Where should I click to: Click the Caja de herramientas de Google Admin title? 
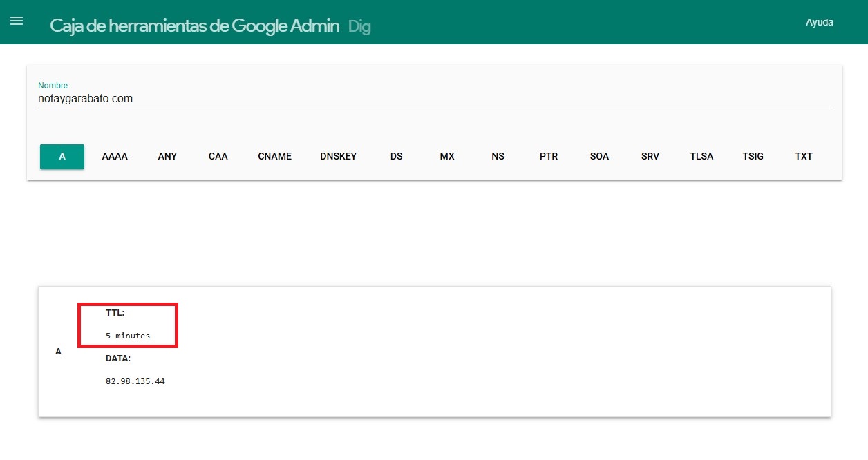(195, 26)
